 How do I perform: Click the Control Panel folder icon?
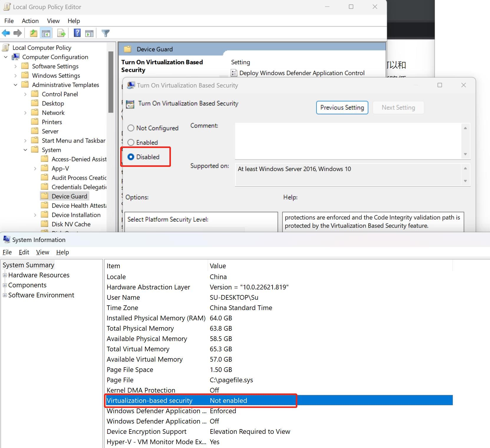pyautogui.click(x=35, y=94)
